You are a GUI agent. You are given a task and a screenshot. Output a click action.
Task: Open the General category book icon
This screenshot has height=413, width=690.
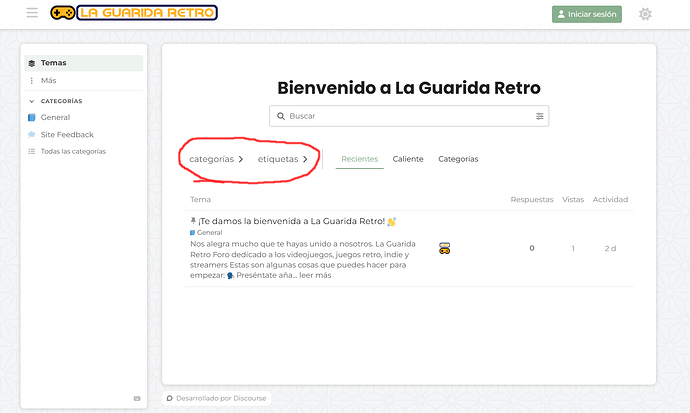pos(32,117)
